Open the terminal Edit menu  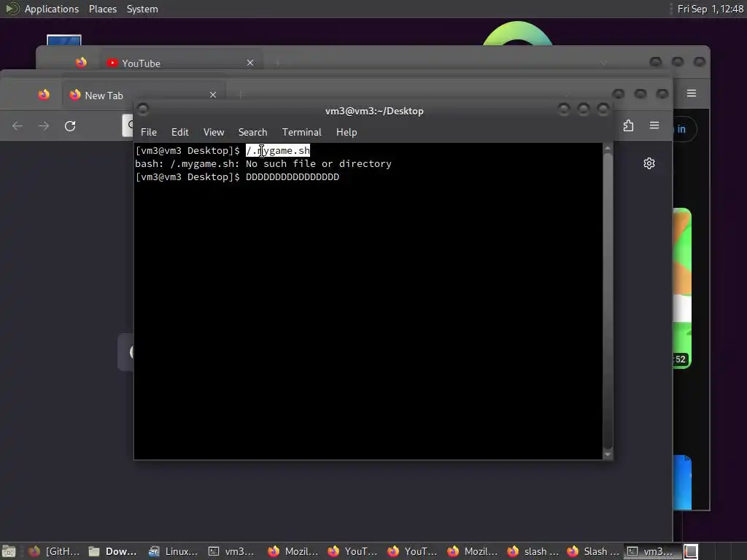(180, 133)
